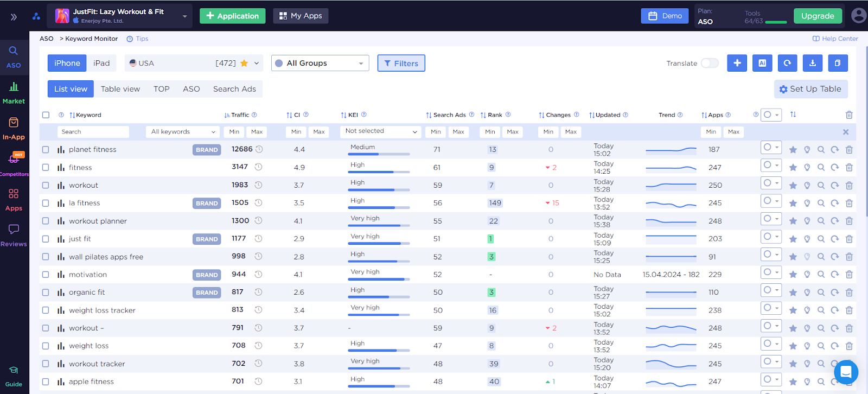868x394 pixels.
Task: Open the KEI Not selected dropdown
Action: 380,131
